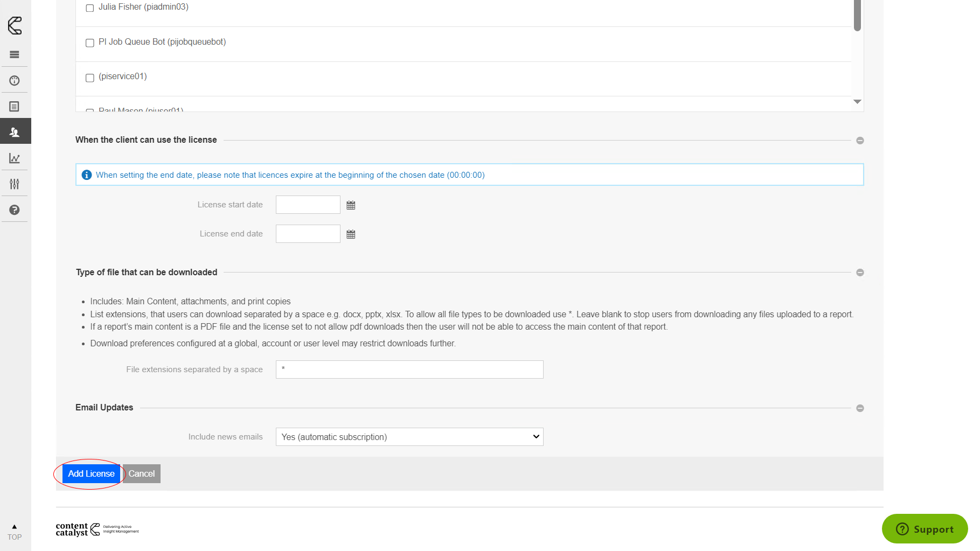
Task: Collapse the 'When the client can use the license' section
Action: pyautogui.click(x=860, y=141)
